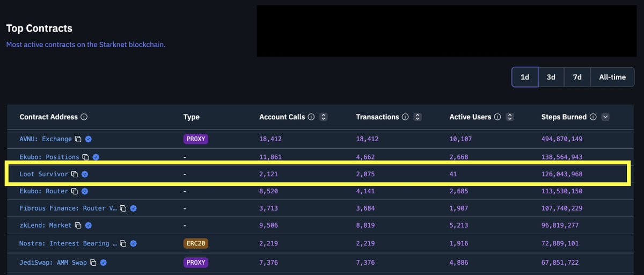Show info tooltip for Active Users column

(497, 117)
